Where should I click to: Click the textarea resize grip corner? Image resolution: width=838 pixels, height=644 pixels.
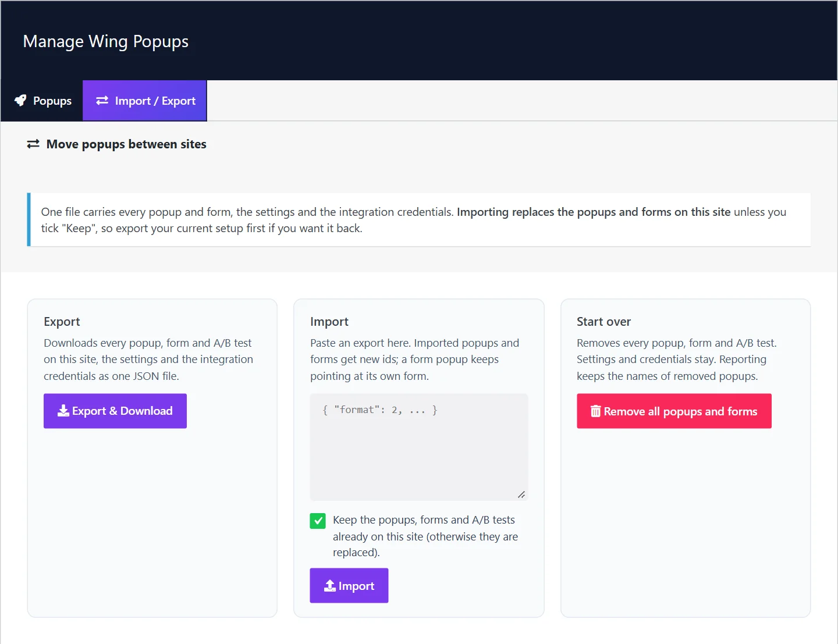pyautogui.click(x=521, y=494)
